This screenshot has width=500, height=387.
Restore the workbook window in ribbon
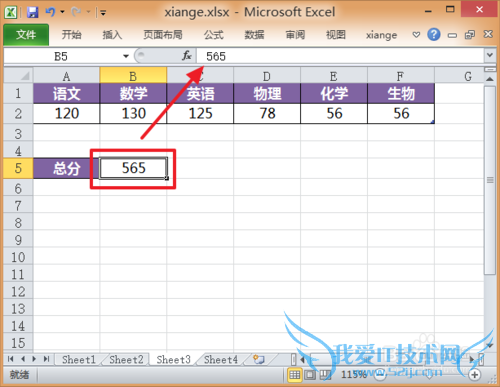[470, 35]
